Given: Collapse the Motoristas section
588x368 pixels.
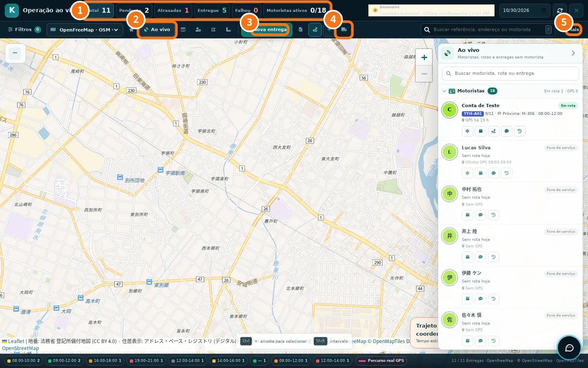Looking at the screenshot, I should (444, 91).
